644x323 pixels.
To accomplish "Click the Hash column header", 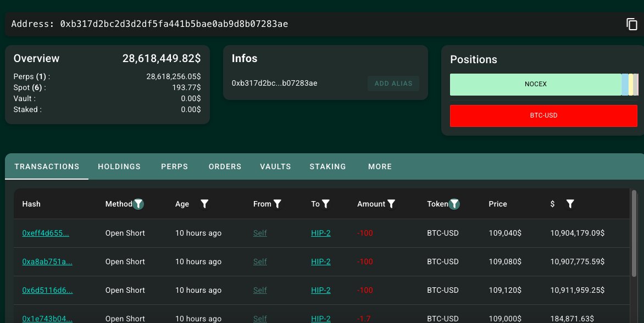I will (x=31, y=204).
